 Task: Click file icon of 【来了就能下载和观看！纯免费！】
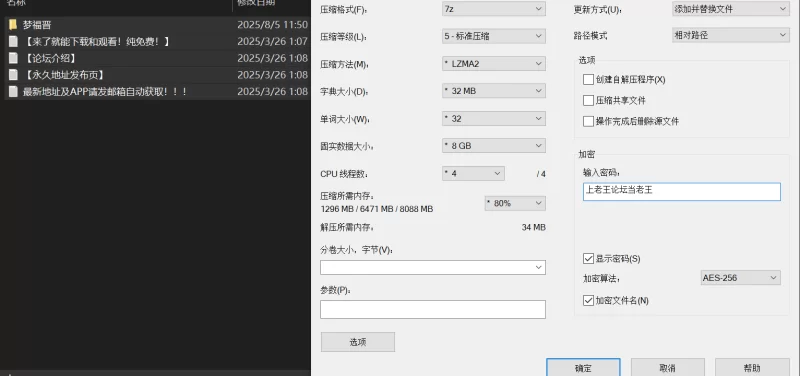[x=13, y=42]
